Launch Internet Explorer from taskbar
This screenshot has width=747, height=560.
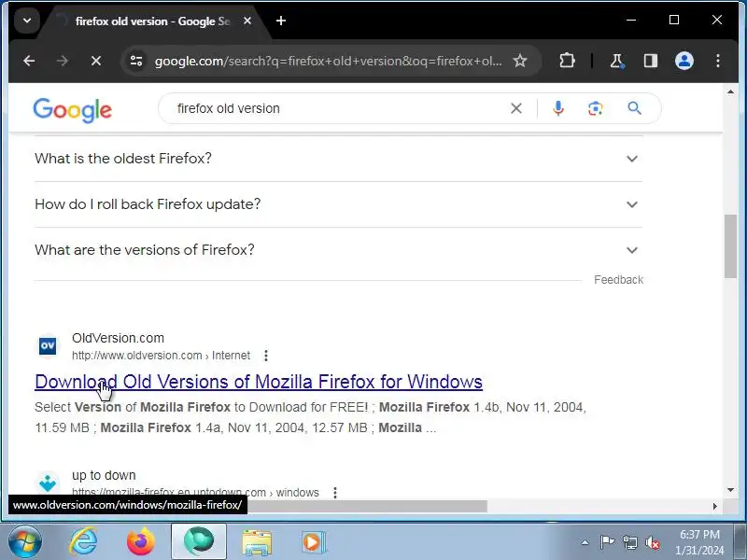[83, 542]
